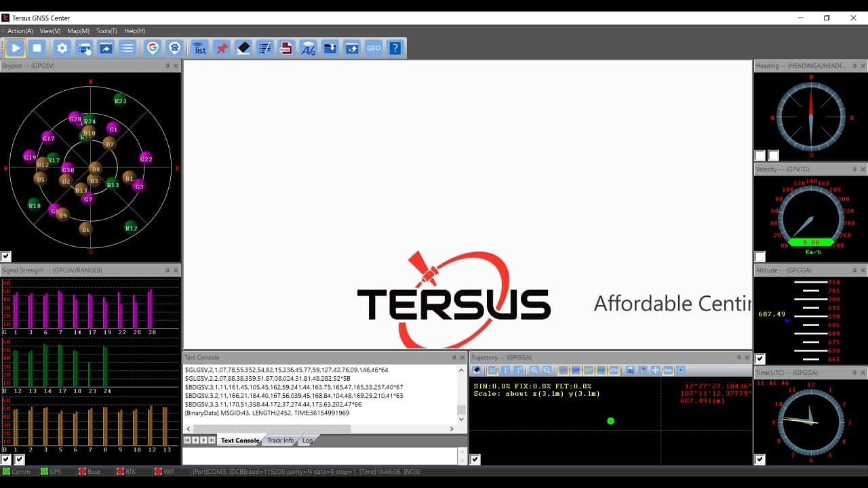Click the window with arrow toolbar icon
The height and width of the screenshot is (488, 868).
click(x=106, y=47)
